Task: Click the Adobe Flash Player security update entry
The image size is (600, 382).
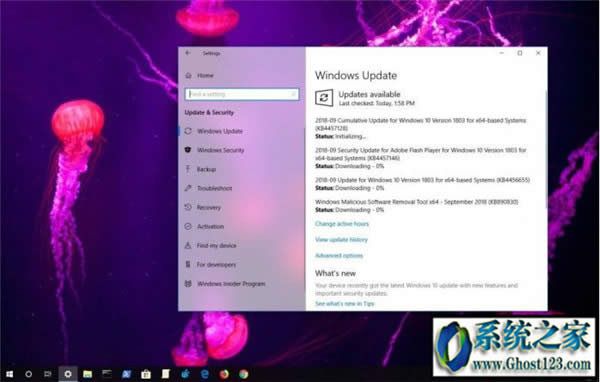Action: click(x=421, y=158)
